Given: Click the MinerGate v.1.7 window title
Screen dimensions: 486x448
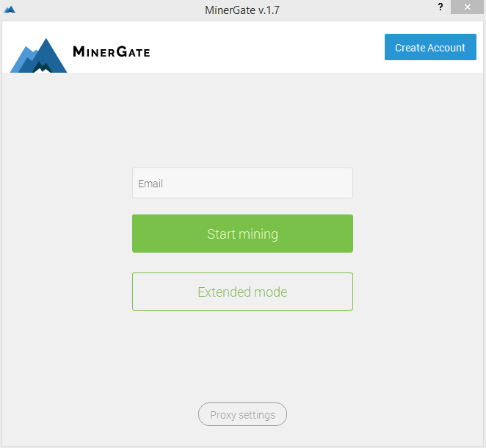Looking at the screenshot, I should (x=242, y=10).
